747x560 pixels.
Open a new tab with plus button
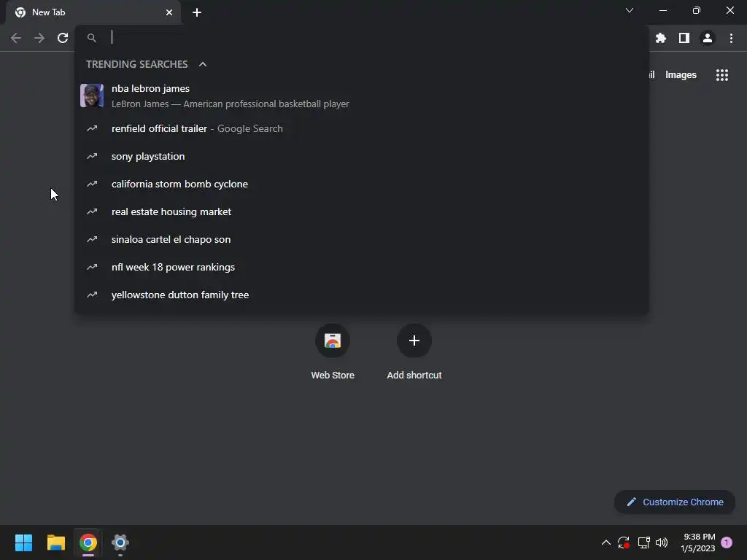197,12
